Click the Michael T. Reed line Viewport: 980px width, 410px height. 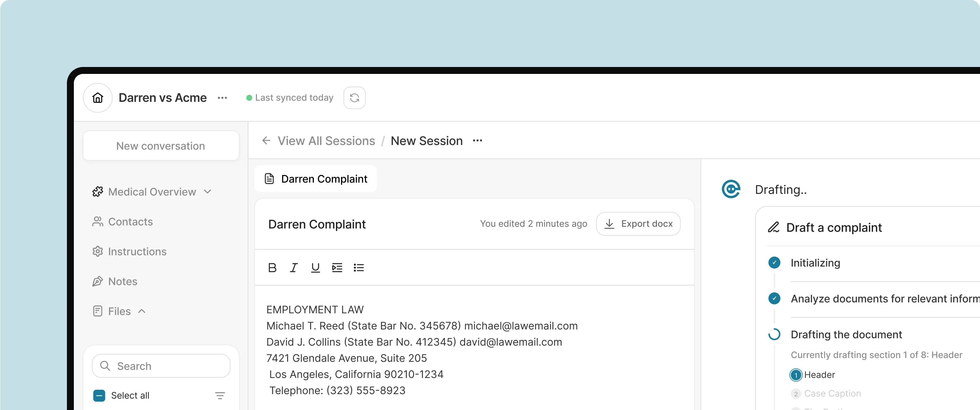[x=422, y=326]
